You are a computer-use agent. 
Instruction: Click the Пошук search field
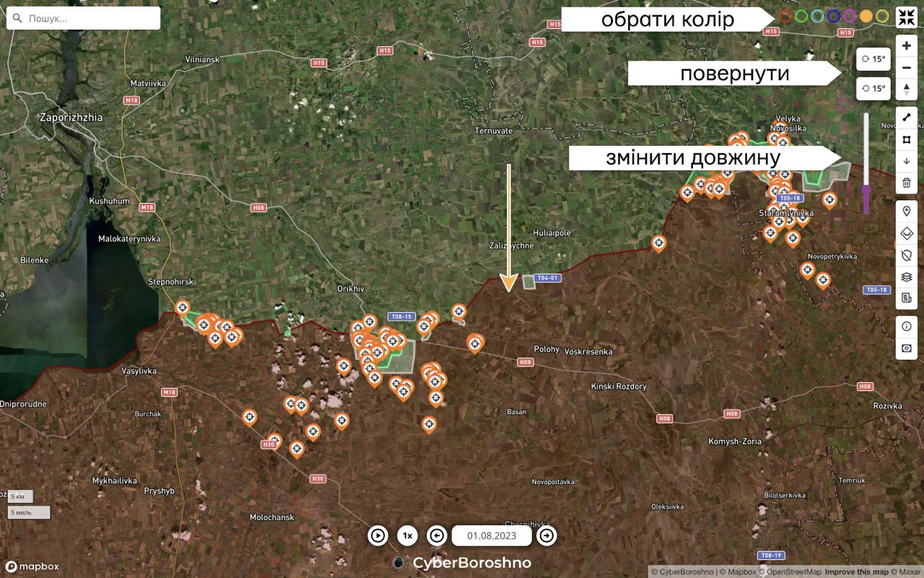(x=84, y=18)
